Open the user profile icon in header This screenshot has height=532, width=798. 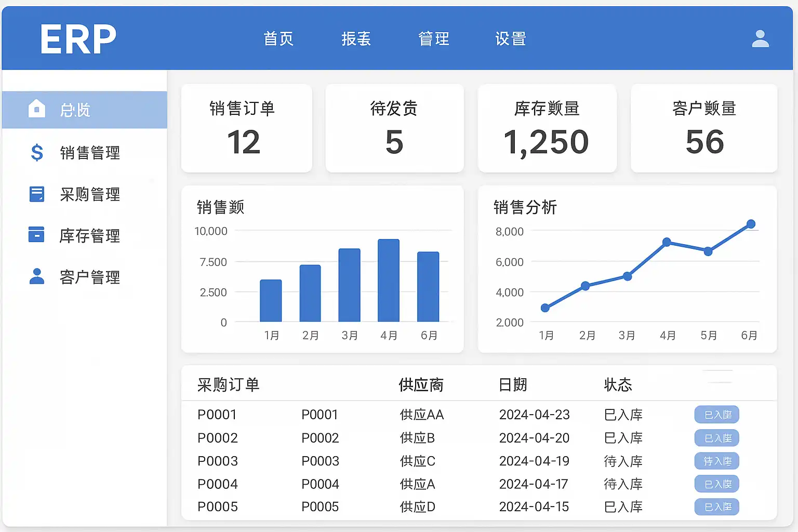(760, 39)
